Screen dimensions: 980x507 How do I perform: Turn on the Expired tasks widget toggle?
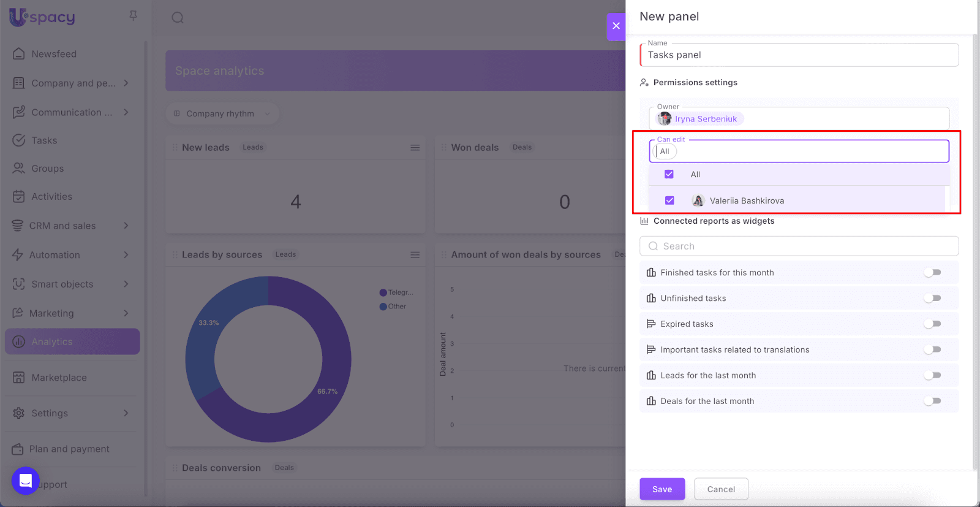point(932,324)
